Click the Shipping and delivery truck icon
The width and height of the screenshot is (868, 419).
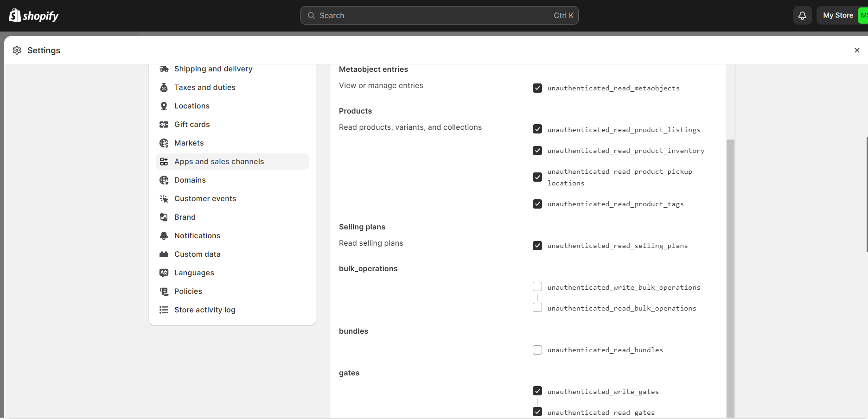(164, 69)
